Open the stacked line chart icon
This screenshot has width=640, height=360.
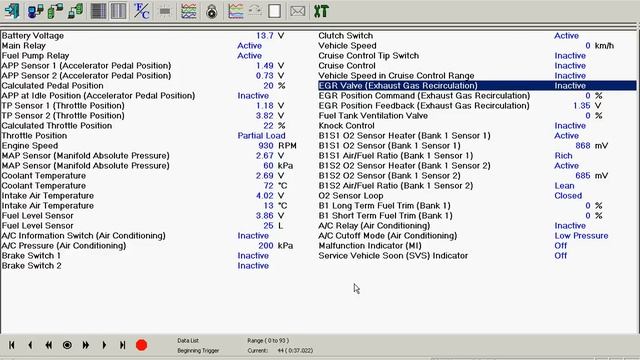pyautogui.click(x=236, y=11)
